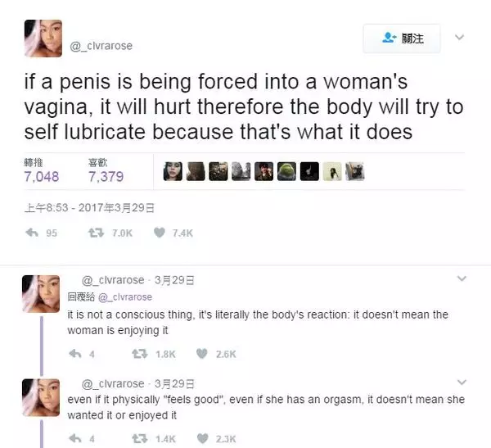Reply to the 'not a conscious thing' tweet
Screen dimensions: 491x448
75,354
